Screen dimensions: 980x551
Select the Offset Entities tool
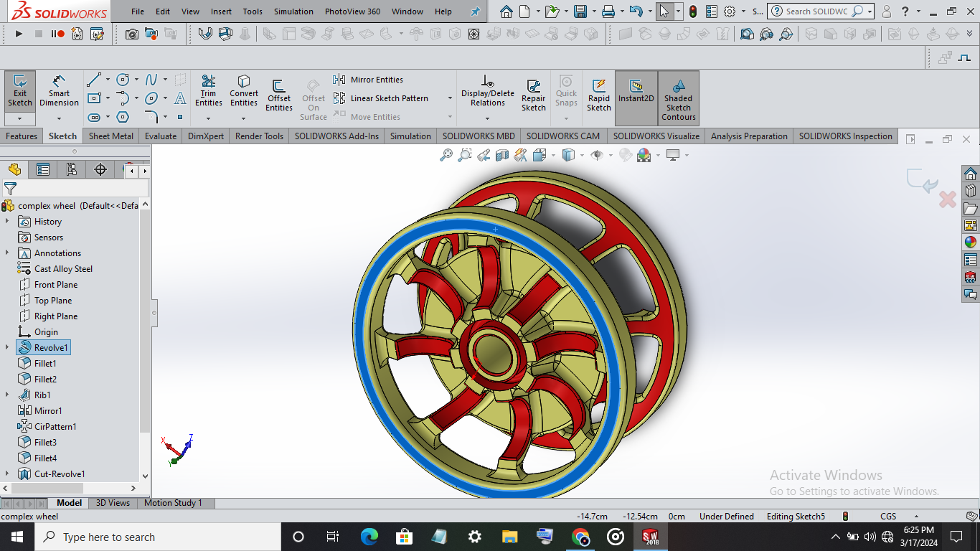tap(278, 95)
